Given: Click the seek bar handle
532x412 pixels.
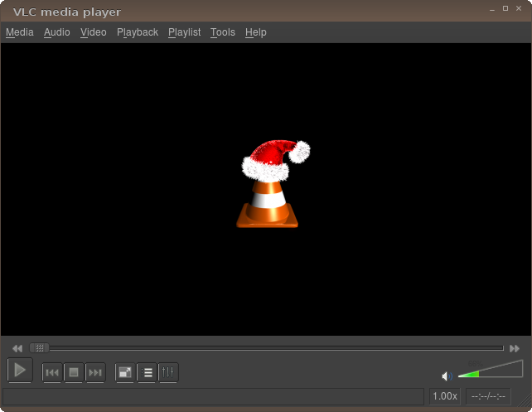Looking at the screenshot, I should [x=39, y=348].
